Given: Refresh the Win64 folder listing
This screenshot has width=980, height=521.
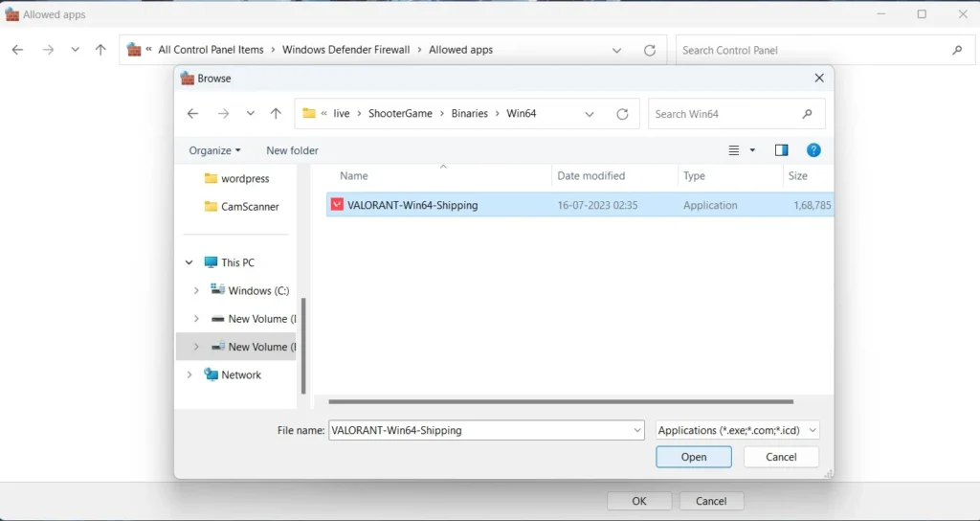Looking at the screenshot, I should [x=622, y=114].
